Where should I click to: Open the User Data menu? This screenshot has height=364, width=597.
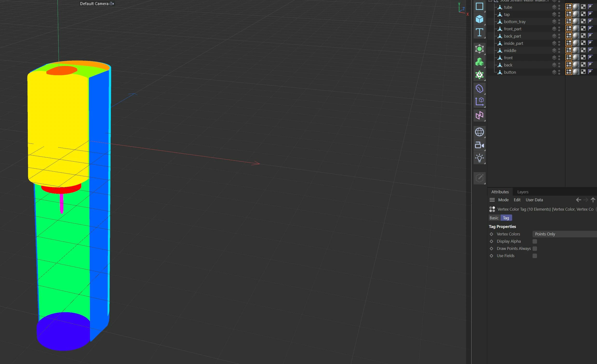pos(534,200)
